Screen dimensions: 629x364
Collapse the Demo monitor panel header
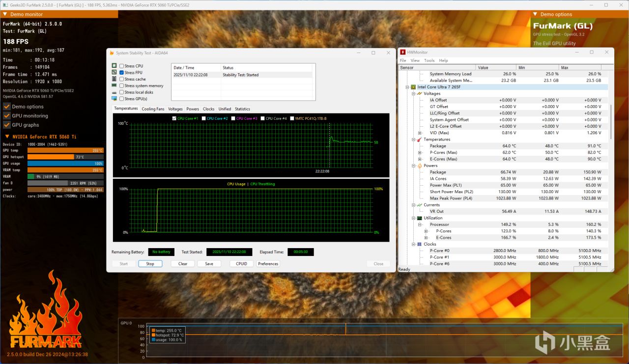(x=5, y=14)
